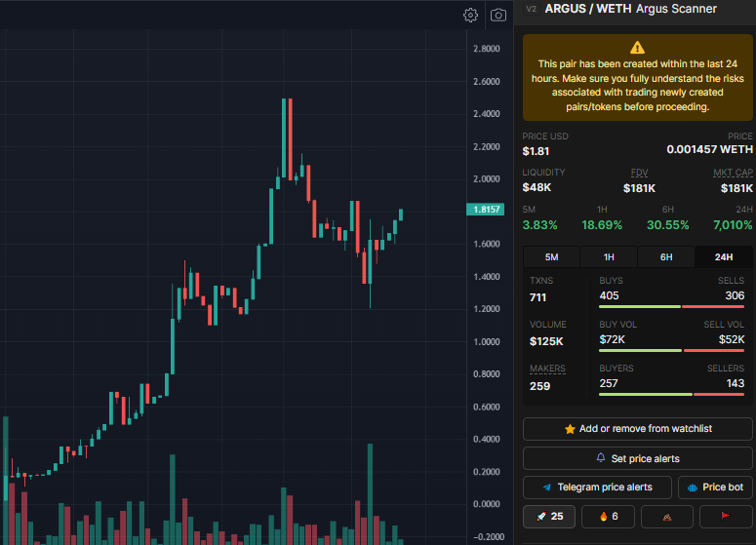Image resolution: width=756 pixels, height=545 pixels.
Task: Open the Price bot button
Action: click(715, 487)
